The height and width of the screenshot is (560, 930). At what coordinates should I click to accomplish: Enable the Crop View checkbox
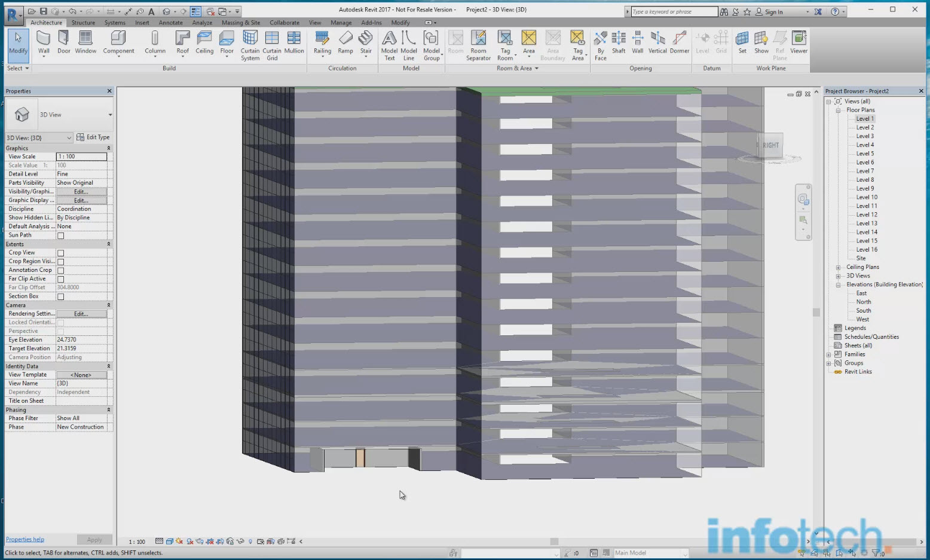click(x=60, y=253)
